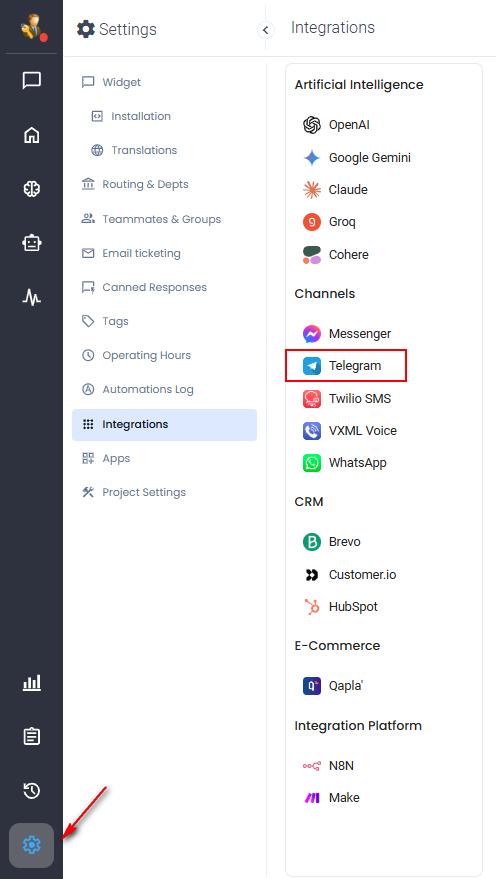Screen dimensions: 496x879
Task: Click the user avatar at the top left
Action: [x=33, y=27]
